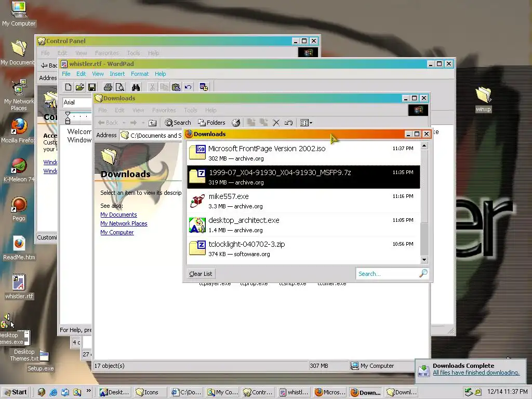This screenshot has width=532, height=399.
Task: Open Arial font box in WordPad
Action: pos(77,102)
